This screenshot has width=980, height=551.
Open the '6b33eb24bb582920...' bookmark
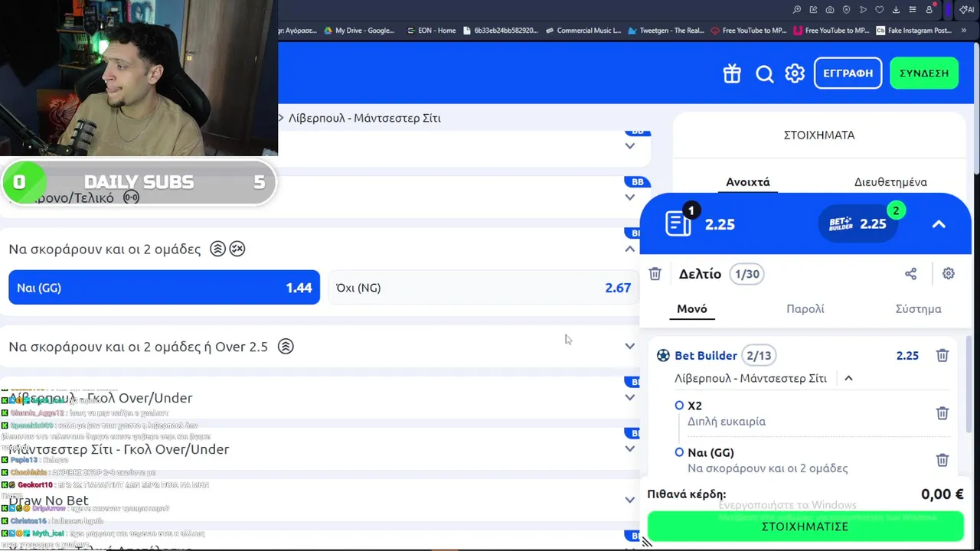pos(501,31)
